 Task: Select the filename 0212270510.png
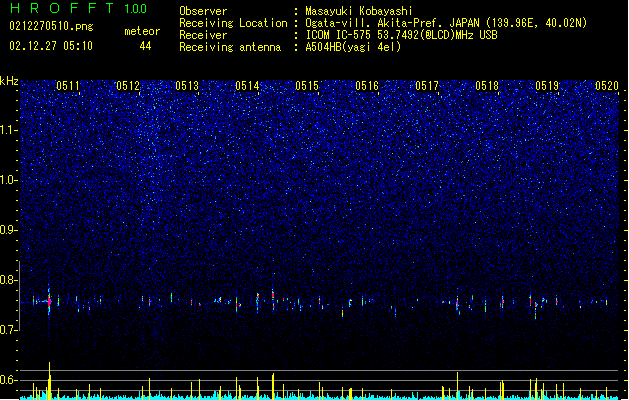(x=51, y=26)
